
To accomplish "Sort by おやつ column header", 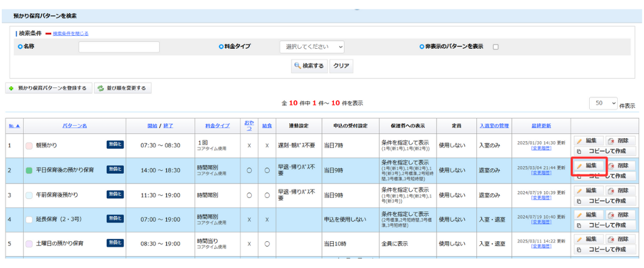I will (x=249, y=126).
